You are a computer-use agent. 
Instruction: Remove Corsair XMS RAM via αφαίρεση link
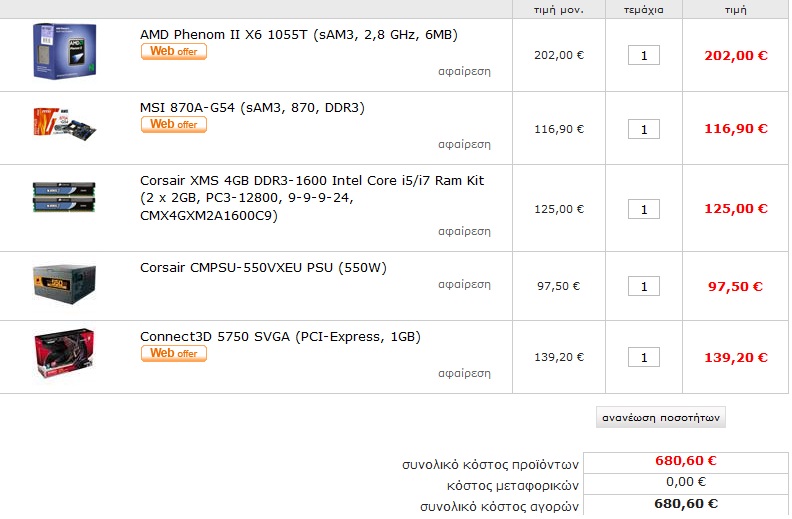coord(464,232)
